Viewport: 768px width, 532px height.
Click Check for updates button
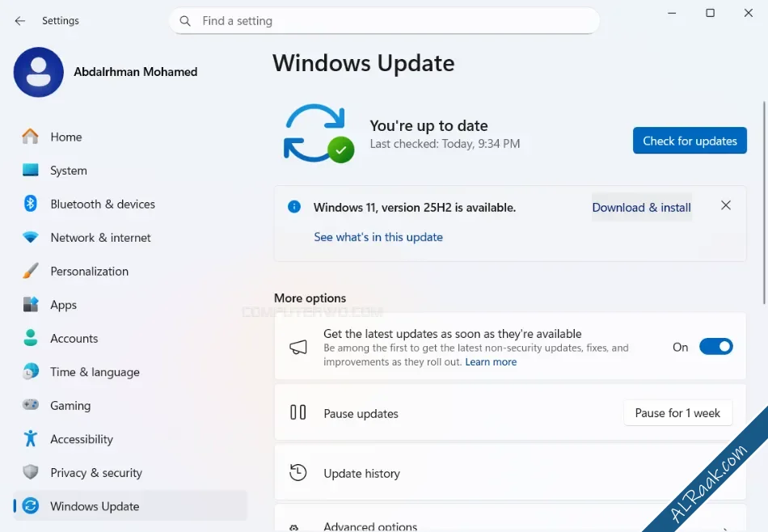(690, 141)
